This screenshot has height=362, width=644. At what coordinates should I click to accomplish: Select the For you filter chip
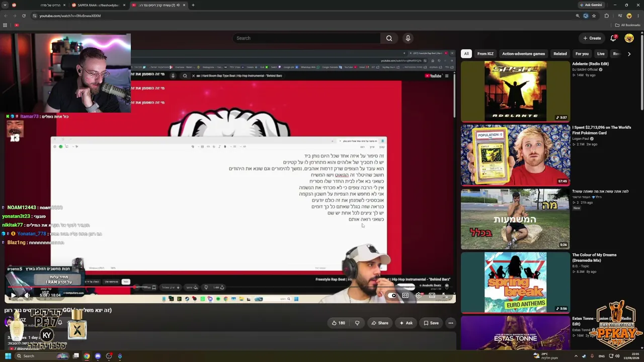(x=582, y=54)
